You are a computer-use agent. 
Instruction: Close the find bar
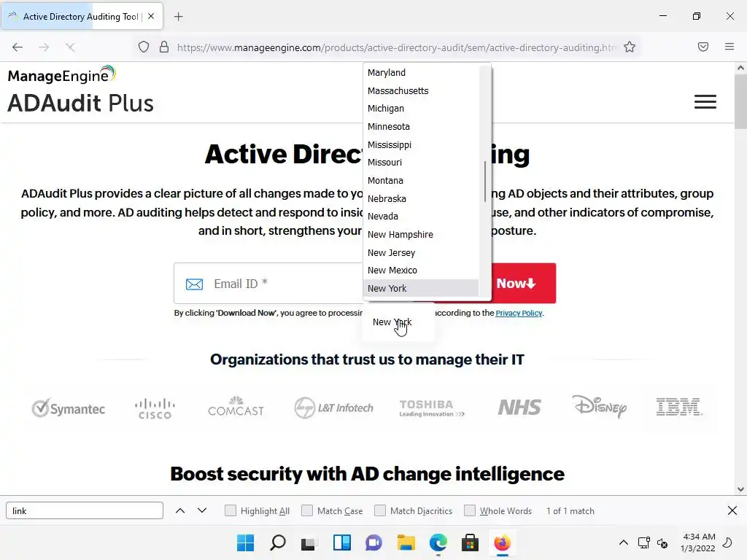pyautogui.click(x=732, y=511)
